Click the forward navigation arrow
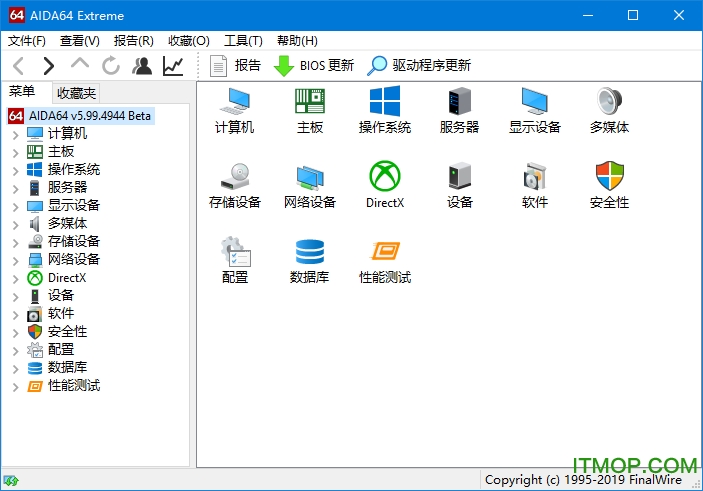The height and width of the screenshot is (491, 703). pyautogui.click(x=48, y=66)
